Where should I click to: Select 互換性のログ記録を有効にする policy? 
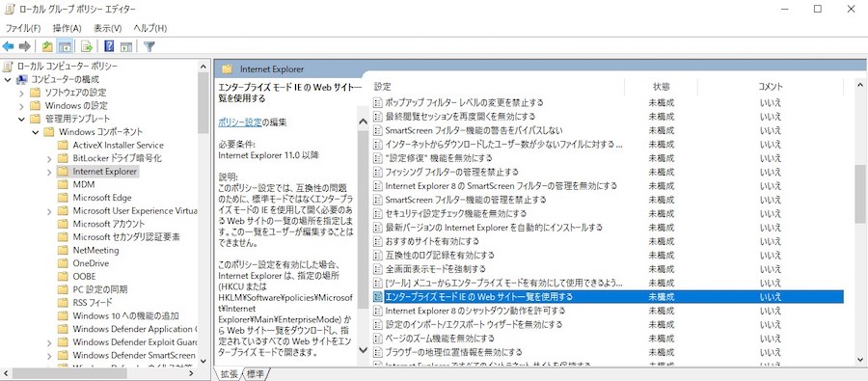(440, 256)
